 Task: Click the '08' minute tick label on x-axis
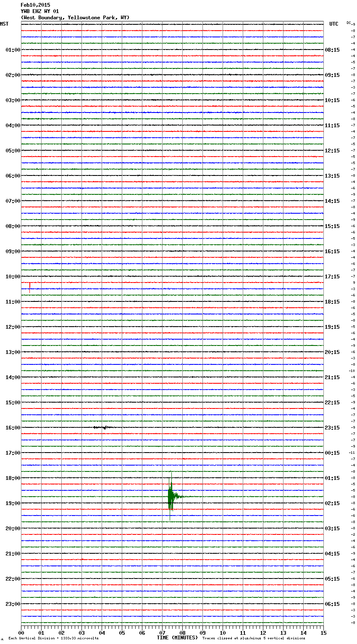182,633
